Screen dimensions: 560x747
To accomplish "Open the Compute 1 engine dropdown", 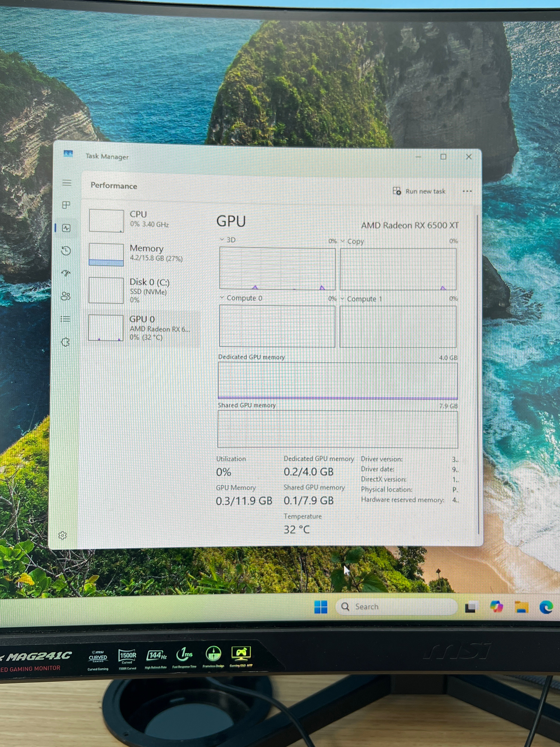I will (361, 299).
